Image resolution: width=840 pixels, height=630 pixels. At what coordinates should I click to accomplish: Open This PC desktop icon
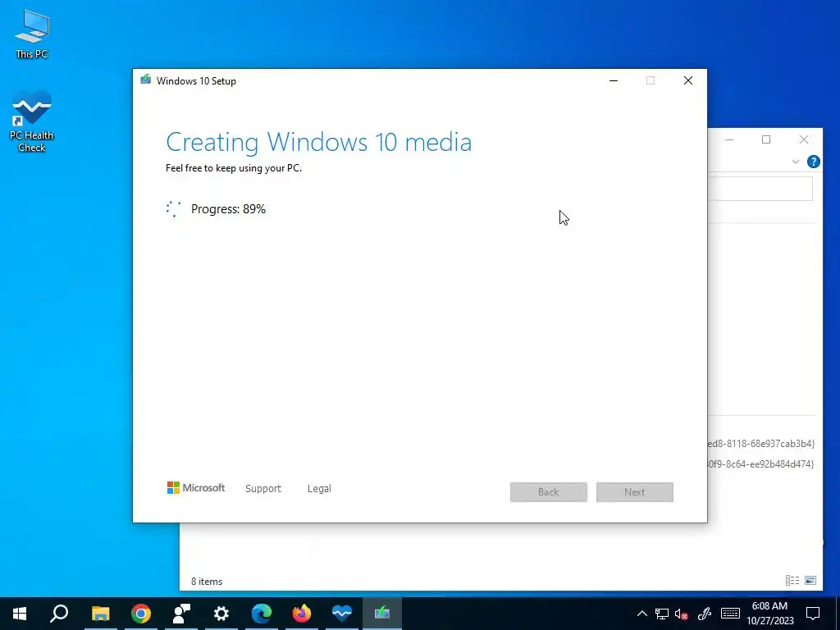[x=32, y=34]
